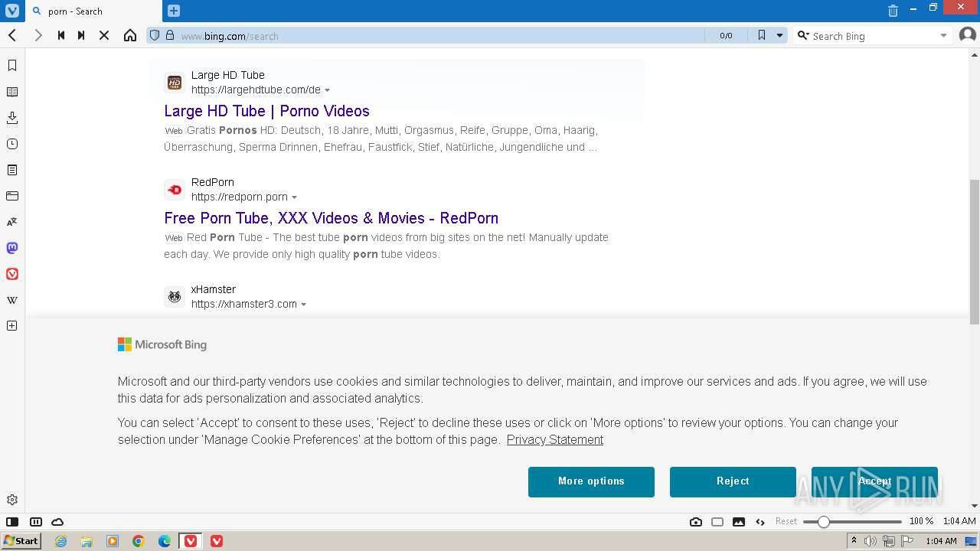
Task: Toggle tab tiling in status bar
Action: point(35,522)
